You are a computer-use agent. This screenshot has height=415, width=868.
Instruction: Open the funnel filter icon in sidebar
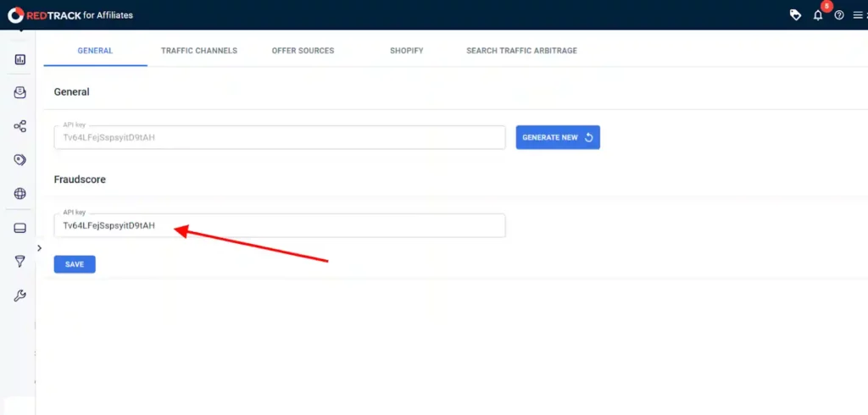pos(20,262)
